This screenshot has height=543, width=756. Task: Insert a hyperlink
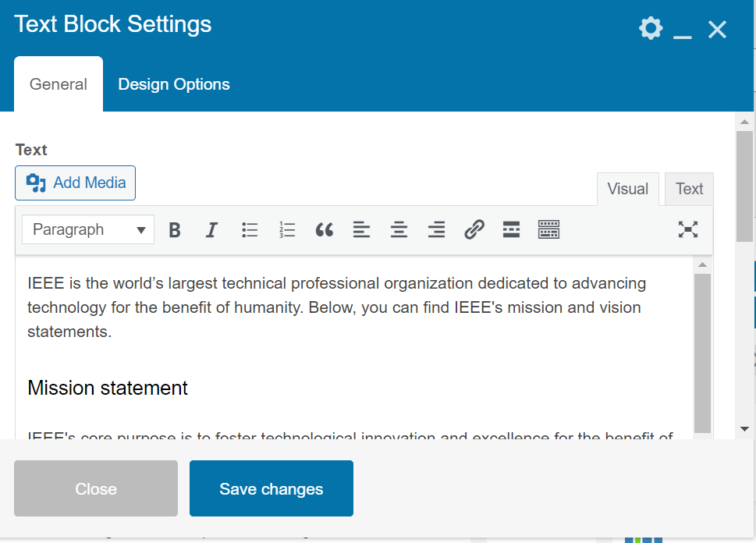tap(474, 229)
